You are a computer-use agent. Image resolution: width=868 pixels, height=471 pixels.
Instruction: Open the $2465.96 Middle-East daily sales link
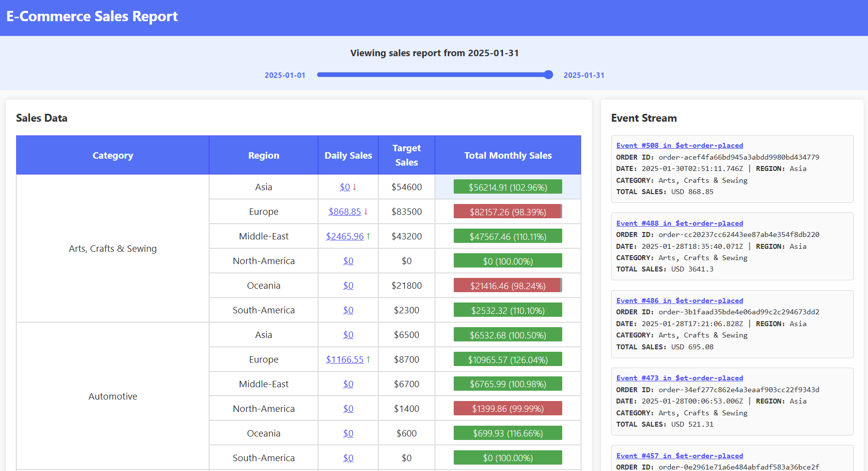coord(344,236)
